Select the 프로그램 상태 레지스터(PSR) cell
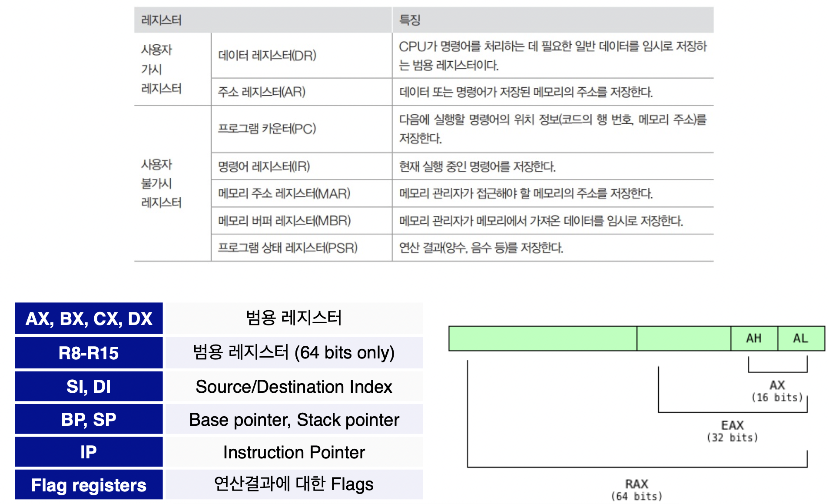The image size is (829, 504). (302, 248)
